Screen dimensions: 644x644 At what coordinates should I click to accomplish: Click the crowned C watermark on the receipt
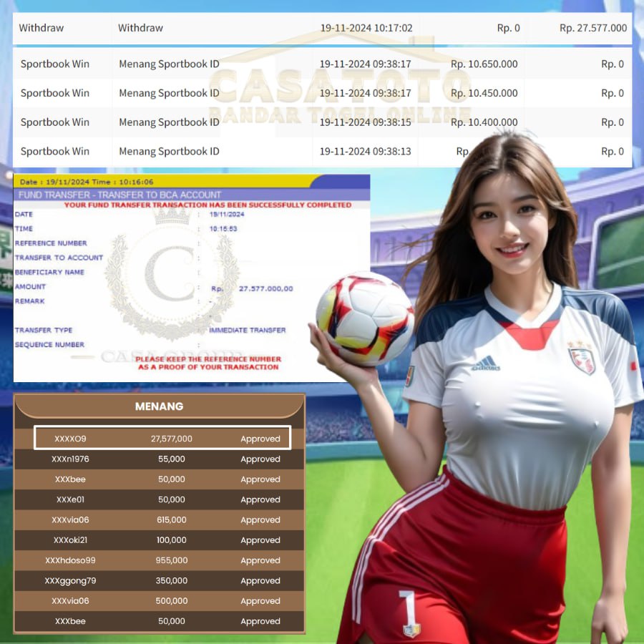click(x=172, y=274)
